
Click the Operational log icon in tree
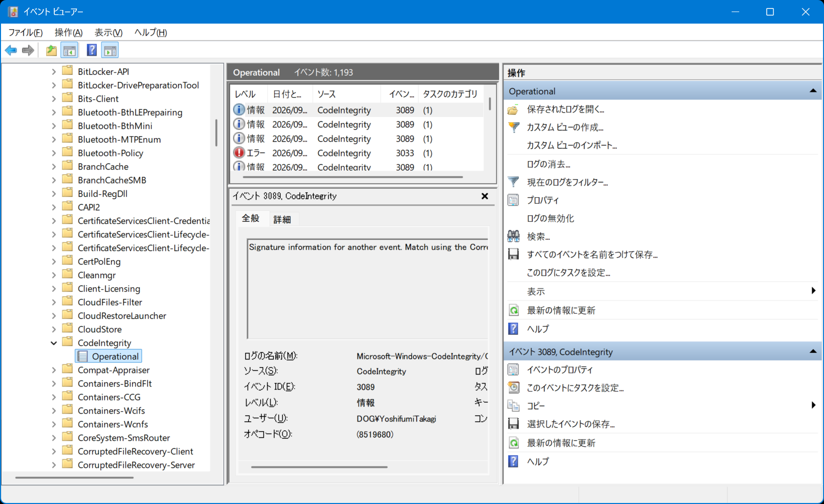click(83, 356)
